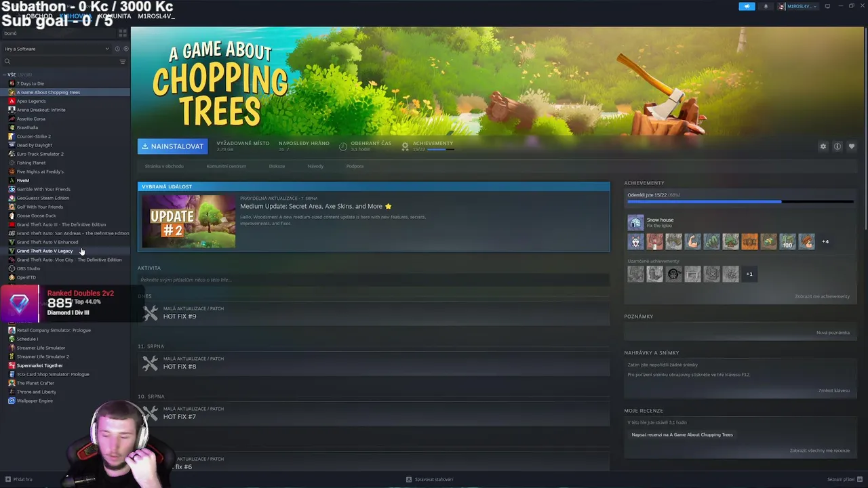
Task: Open the Komunitní centrum tab
Action: [x=226, y=166]
